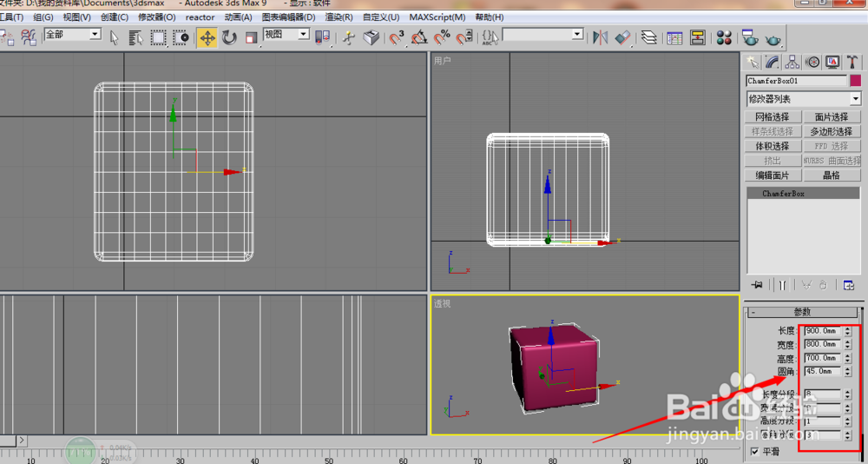
Task: Switch to the Create command panel
Action: (x=752, y=62)
